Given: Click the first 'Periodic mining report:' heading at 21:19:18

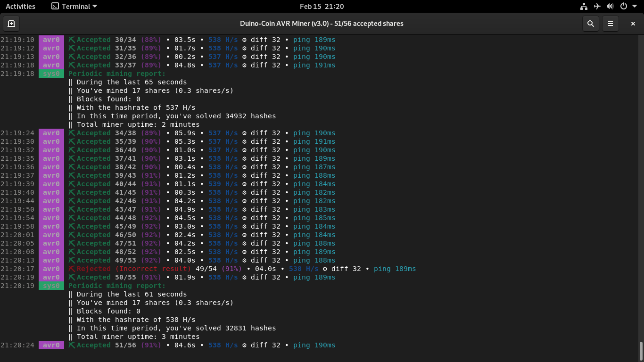Looking at the screenshot, I should 117,74.
